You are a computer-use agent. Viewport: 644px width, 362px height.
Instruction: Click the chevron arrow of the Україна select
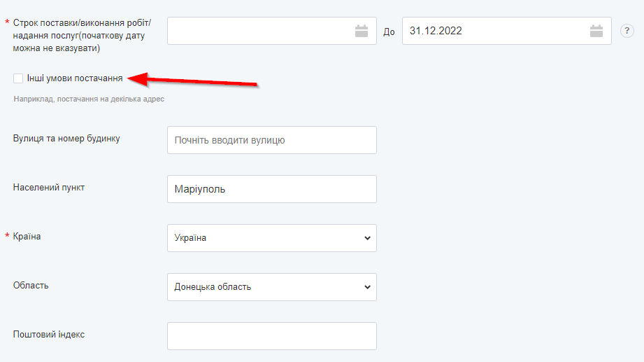click(x=368, y=238)
